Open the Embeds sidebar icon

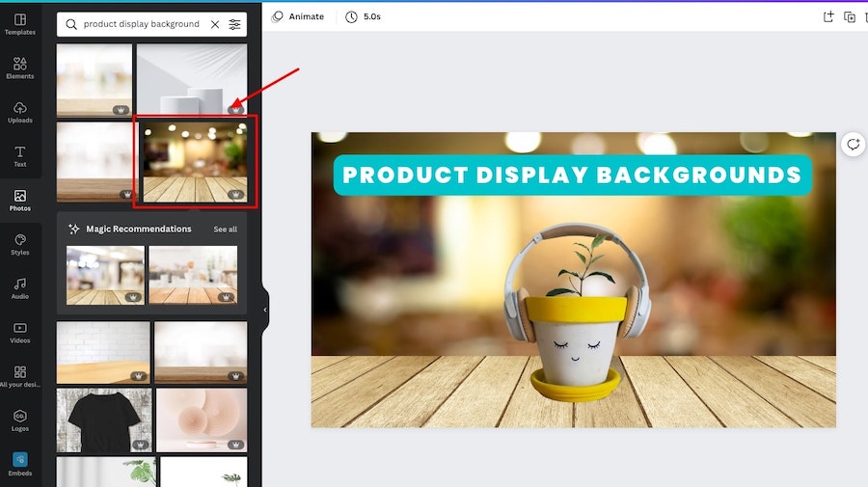[x=20, y=464]
